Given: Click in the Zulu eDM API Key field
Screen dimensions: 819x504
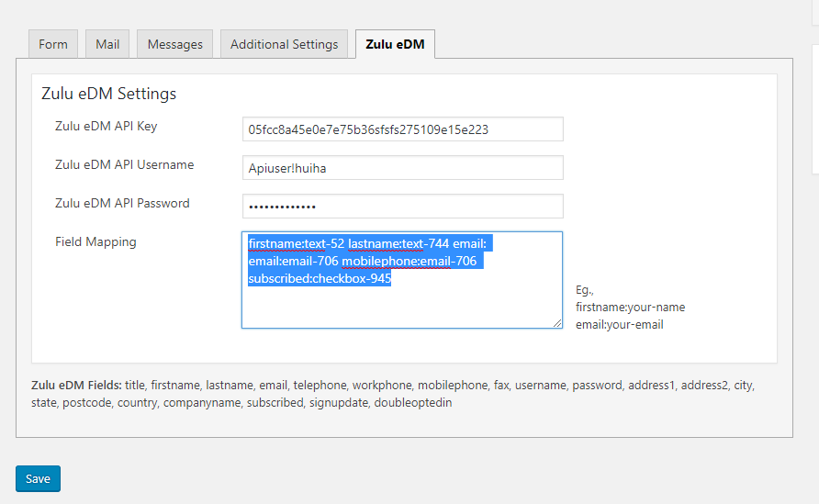Looking at the screenshot, I should coord(403,129).
